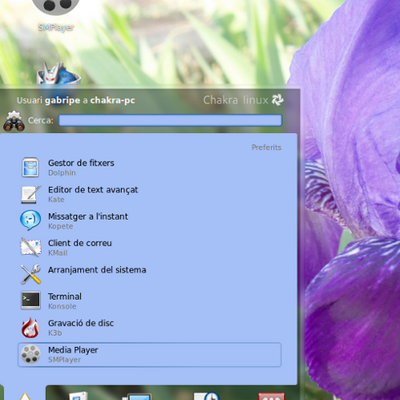Open K3b via the flame disc icon
The height and width of the screenshot is (400, 400).
pyautogui.click(x=30, y=327)
